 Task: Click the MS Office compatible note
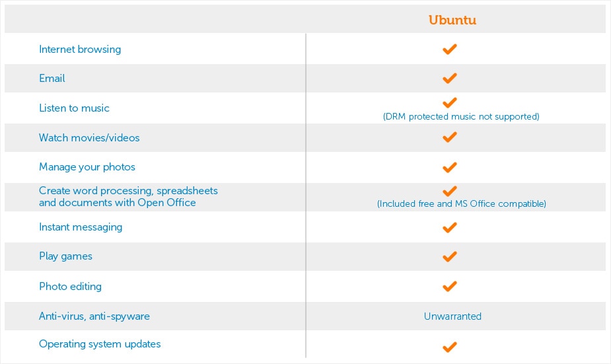click(x=461, y=204)
